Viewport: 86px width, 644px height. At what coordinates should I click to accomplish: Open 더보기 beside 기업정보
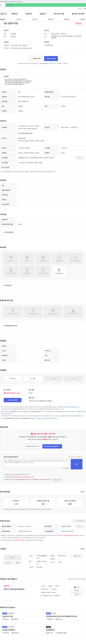pyautogui.click(x=83, y=549)
